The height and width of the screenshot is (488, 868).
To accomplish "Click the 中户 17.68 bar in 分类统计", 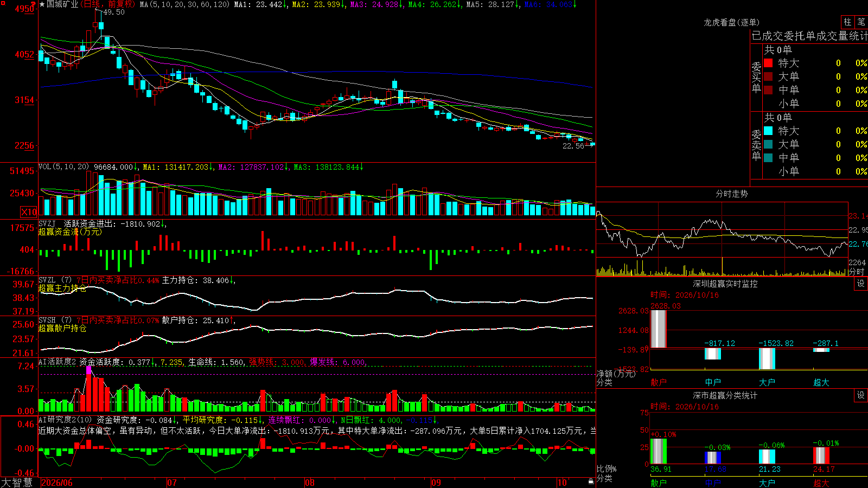I will click(x=713, y=458).
